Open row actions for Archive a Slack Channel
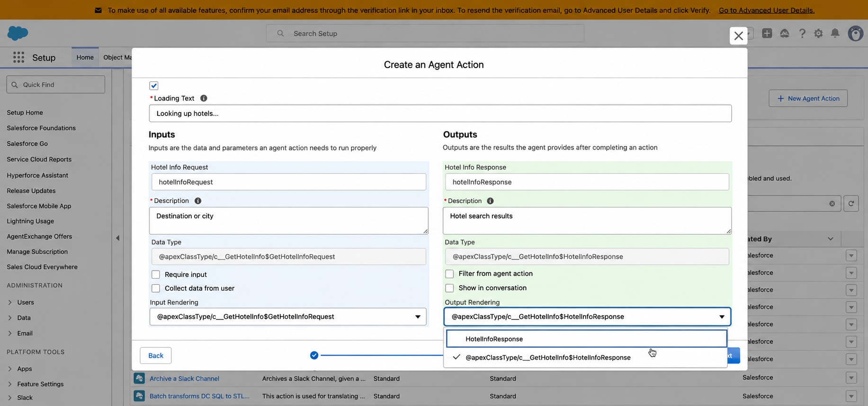The width and height of the screenshot is (868, 406). coord(851,378)
